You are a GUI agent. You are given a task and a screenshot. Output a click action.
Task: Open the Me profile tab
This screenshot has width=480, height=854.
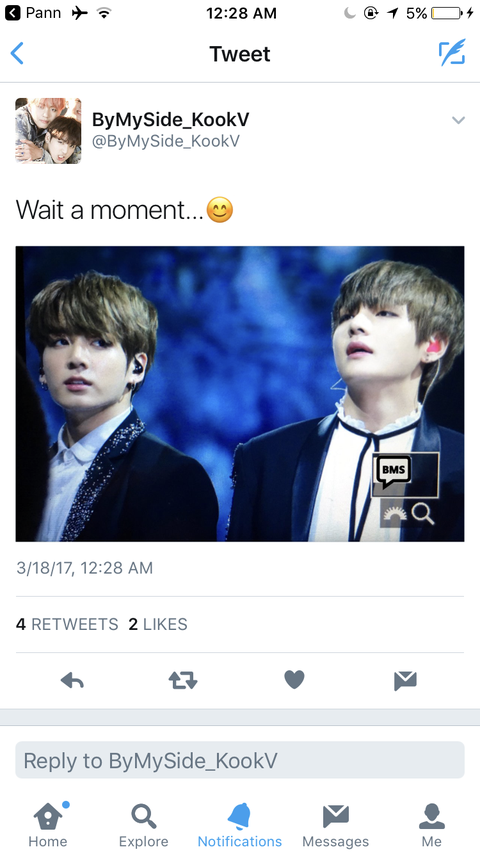coord(432,825)
